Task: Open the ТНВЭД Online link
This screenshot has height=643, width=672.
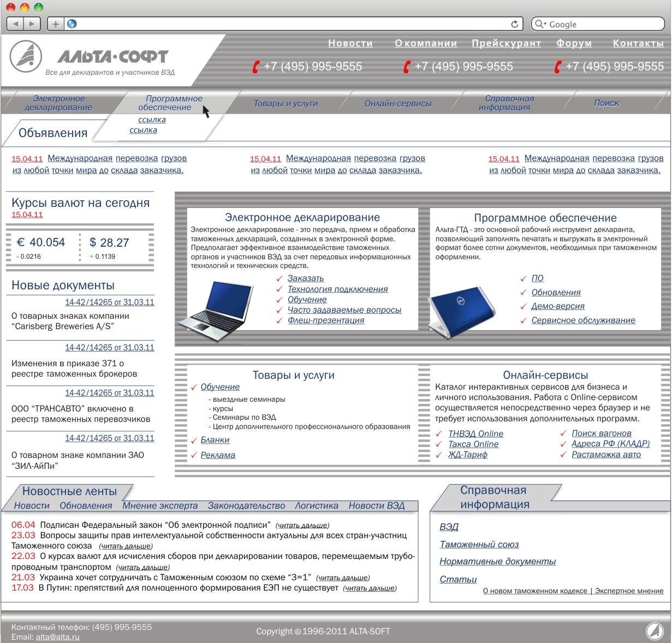Action: (475, 433)
